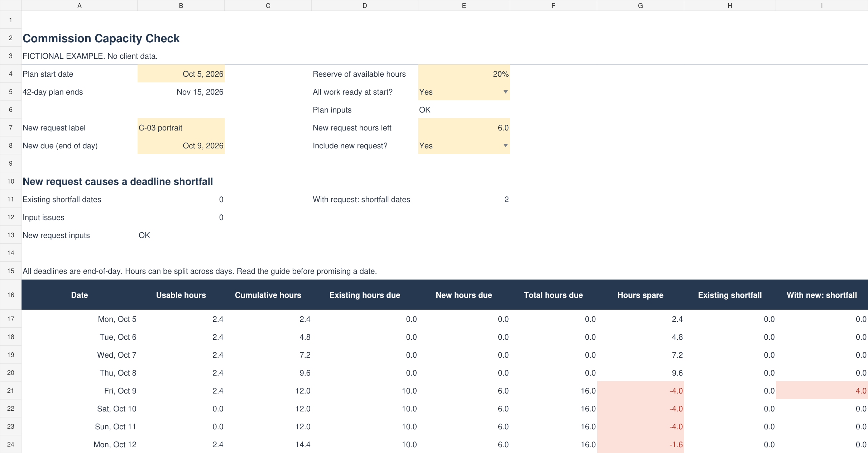
Task: Select row 16 header number
Action: coord(11,295)
